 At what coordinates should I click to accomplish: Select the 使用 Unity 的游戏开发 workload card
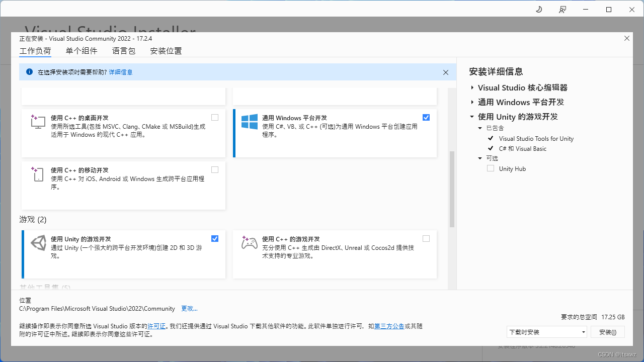click(123, 254)
